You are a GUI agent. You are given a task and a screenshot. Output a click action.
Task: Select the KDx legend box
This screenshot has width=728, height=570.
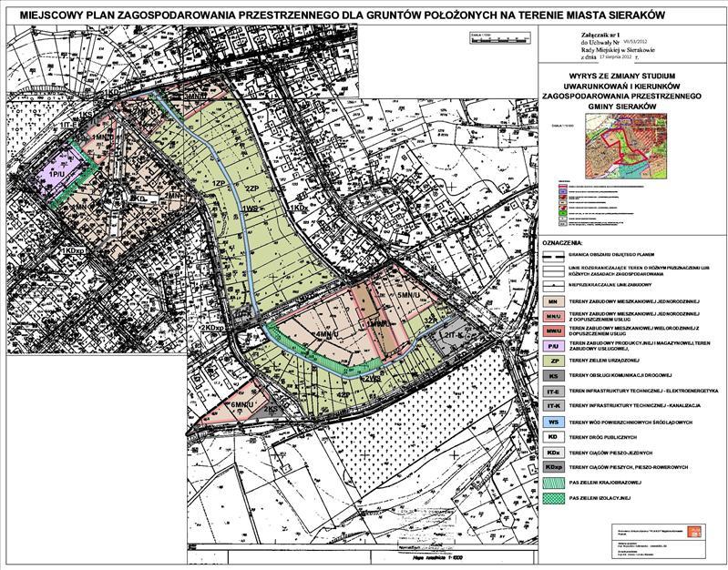click(x=553, y=453)
